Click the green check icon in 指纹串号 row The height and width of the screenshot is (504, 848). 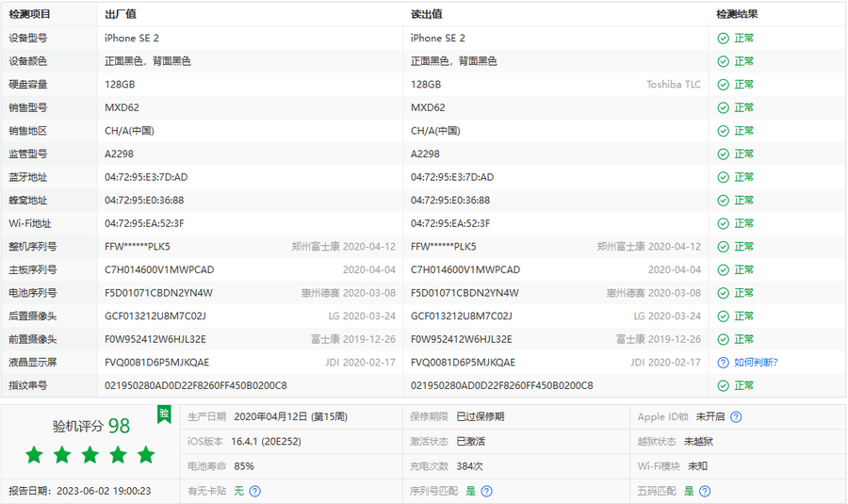point(723,386)
